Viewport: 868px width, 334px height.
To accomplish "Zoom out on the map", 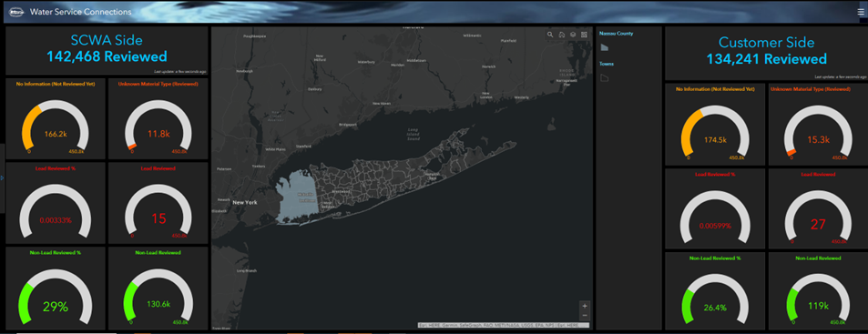I will [x=585, y=315].
